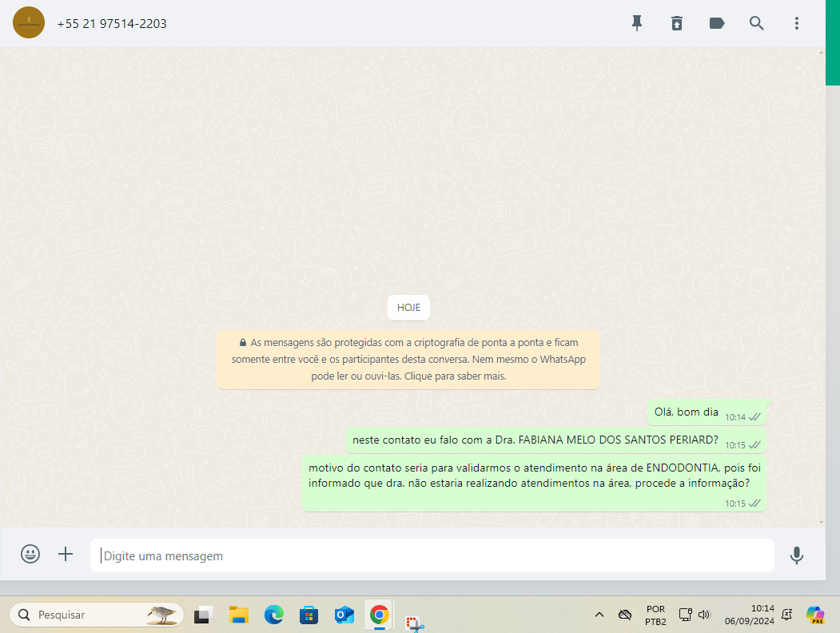Open contact info for +55 21 97514-2203
The height and width of the screenshot is (633, 840).
pyautogui.click(x=112, y=24)
